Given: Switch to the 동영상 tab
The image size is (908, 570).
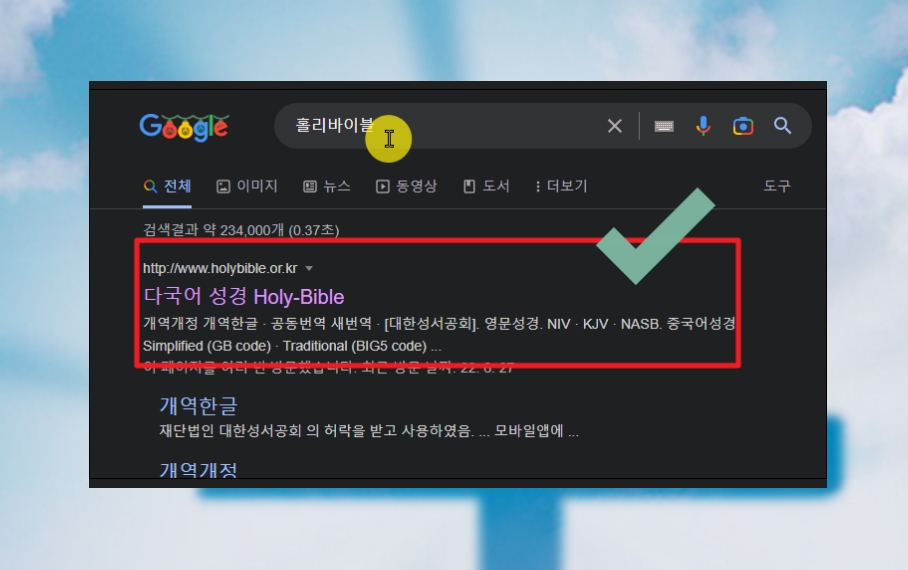Looking at the screenshot, I should click(407, 186).
